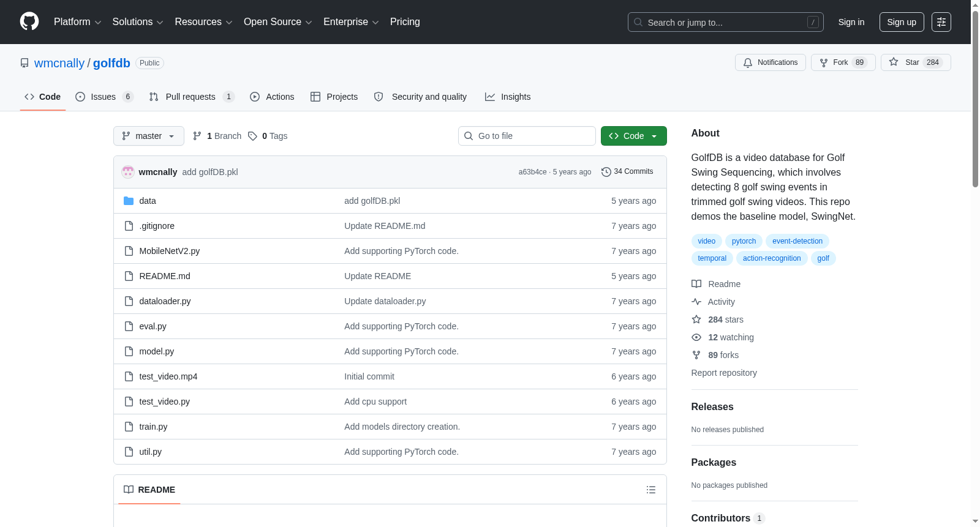Click the search magnifier icon in header
Image resolution: width=980 pixels, height=527 pixels.
[x=638, y=22]
